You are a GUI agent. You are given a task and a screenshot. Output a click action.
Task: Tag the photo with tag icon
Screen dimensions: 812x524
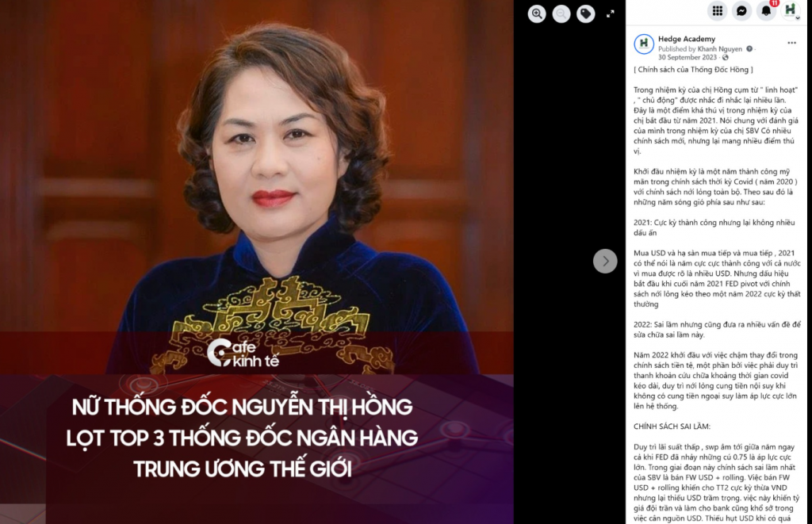586,13
